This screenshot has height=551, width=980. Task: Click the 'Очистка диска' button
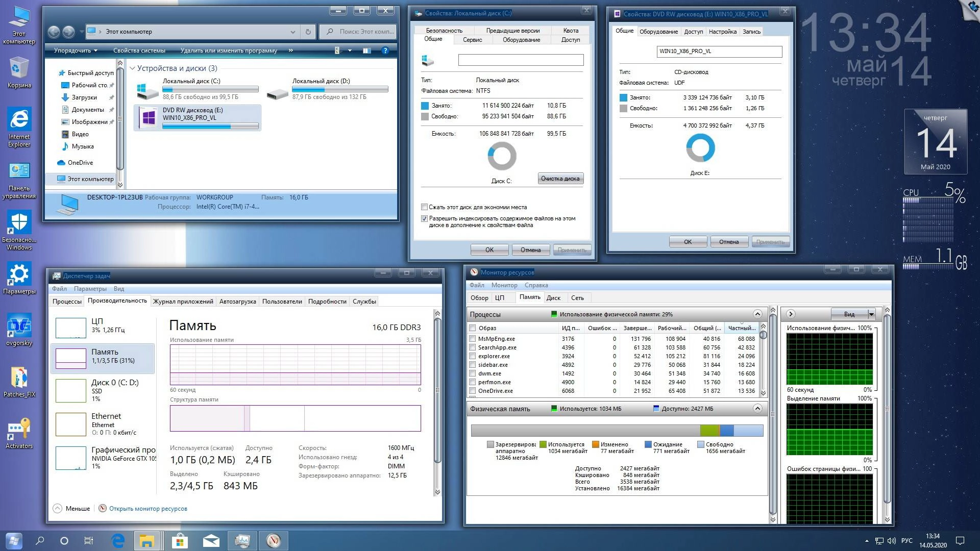click(x=560, y=178)
